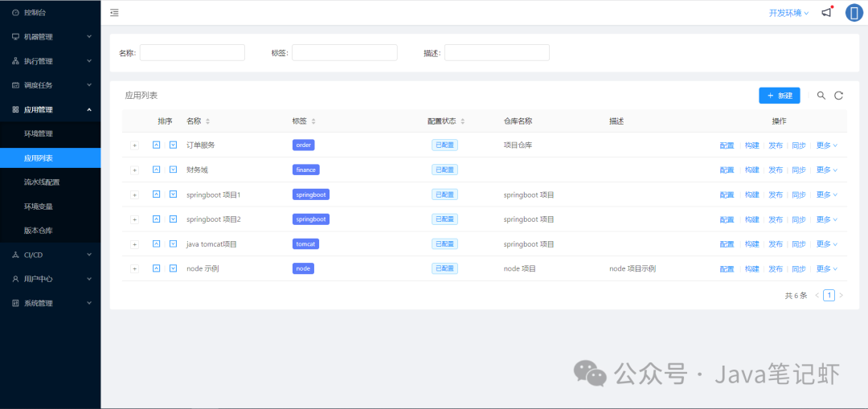
Task: Open 流水线配置 submenu item
Action: 51,182
